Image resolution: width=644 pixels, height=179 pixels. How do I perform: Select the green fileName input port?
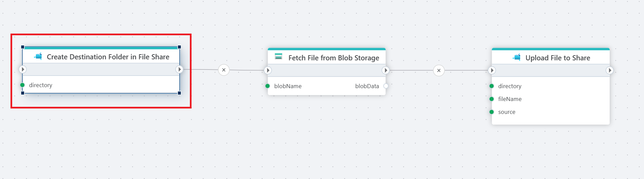492,99
